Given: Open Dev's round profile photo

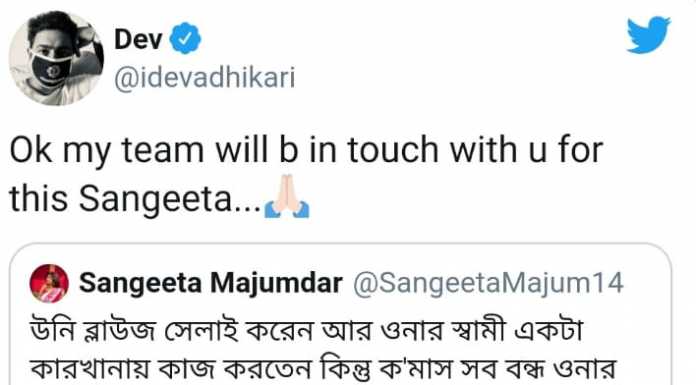Looking at the screenshot, I should pos(56,58).
